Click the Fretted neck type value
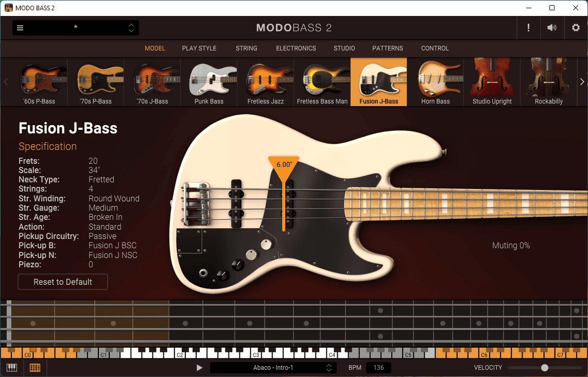 tap(101, 179)
